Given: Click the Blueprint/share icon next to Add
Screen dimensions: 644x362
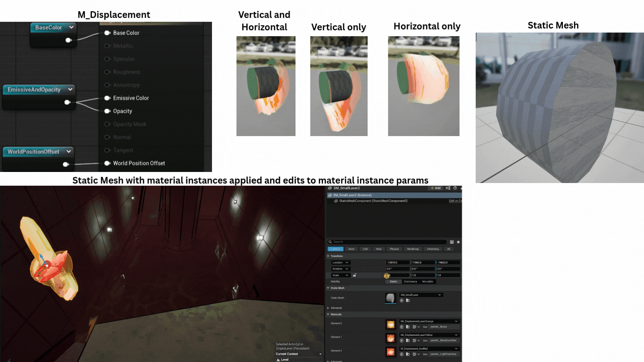Looking at the screenshot, I should coord(448,188).
